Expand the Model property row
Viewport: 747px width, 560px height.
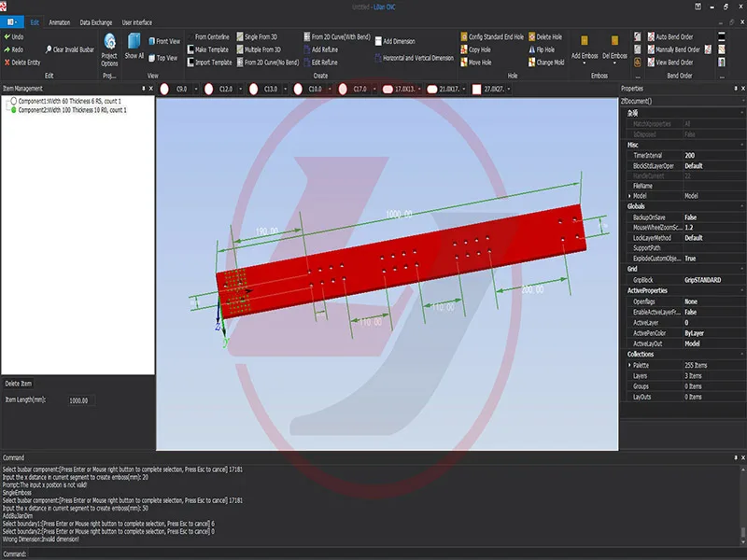pyautogui.click(x=627, y=196)
